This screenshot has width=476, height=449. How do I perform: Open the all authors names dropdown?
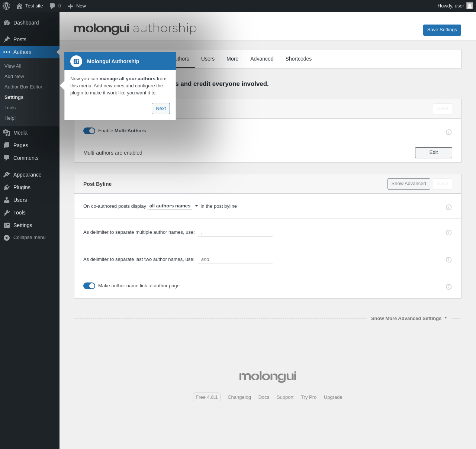click(174, 206)
